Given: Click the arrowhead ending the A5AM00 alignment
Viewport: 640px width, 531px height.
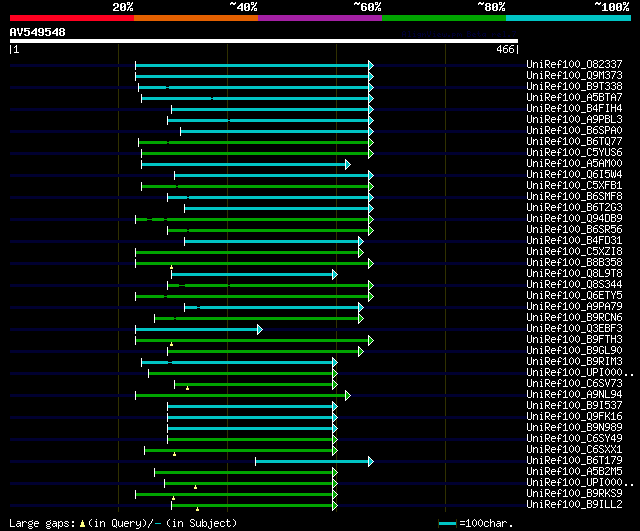Looking at the screenshot, I should click(x=348, y=164).
